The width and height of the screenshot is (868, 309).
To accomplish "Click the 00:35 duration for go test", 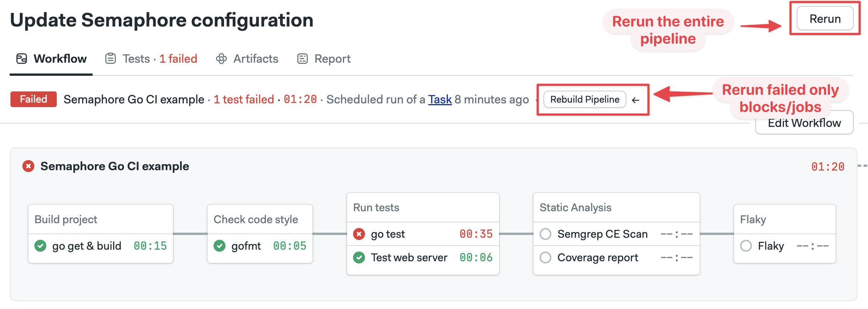I will 476,234.
